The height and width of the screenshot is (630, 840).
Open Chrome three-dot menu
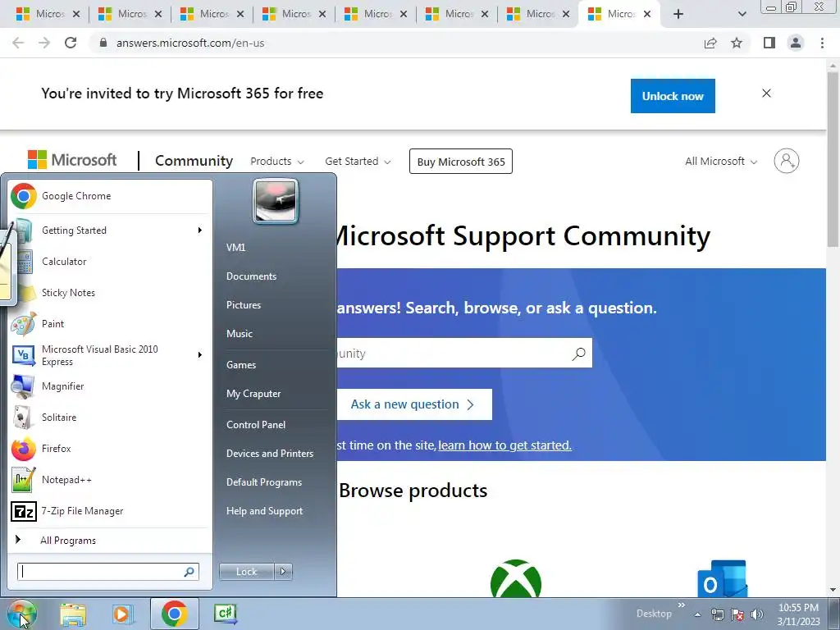[822, 43]
